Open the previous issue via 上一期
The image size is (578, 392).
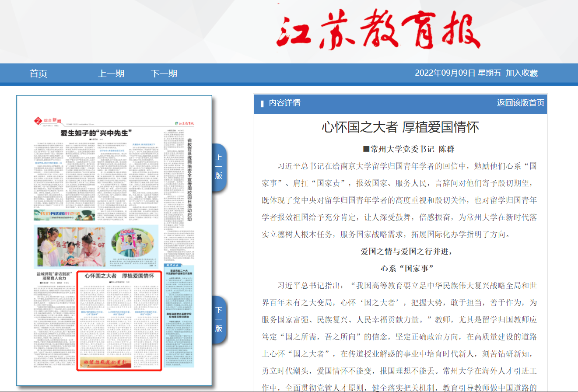pyautogui.click(x=111, y=73)
